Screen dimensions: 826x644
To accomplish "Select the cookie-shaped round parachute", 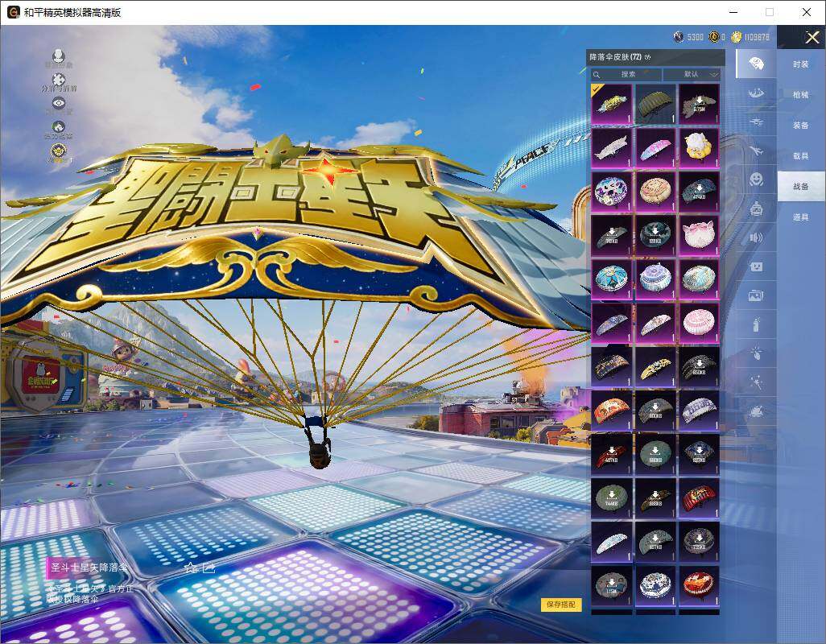I will [x=655, y=192].
